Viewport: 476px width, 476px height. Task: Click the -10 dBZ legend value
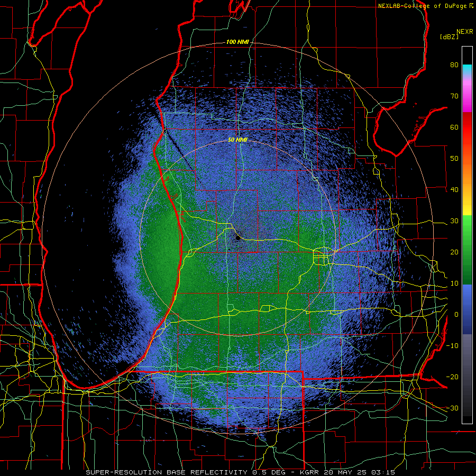coord(452,346)
